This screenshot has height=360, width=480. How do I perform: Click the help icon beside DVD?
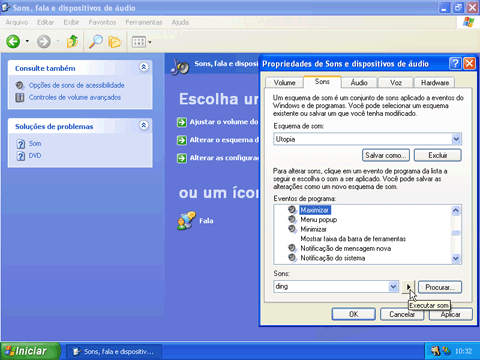click(21, 156)
